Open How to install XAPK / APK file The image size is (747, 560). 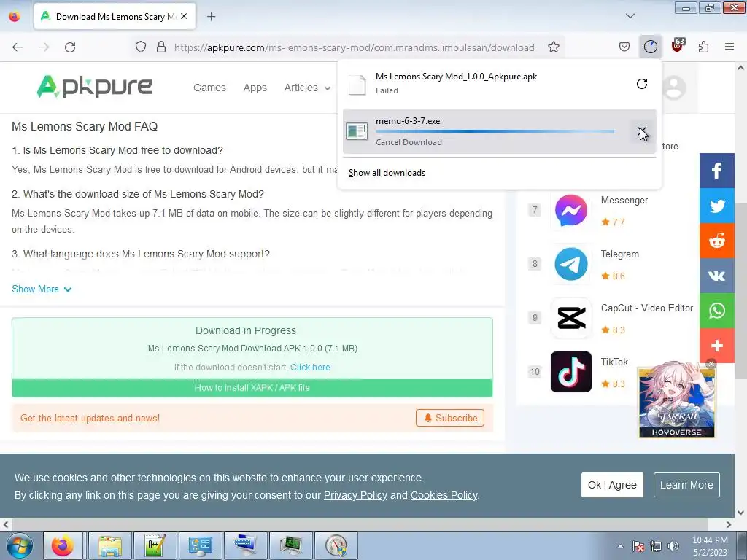252,388
